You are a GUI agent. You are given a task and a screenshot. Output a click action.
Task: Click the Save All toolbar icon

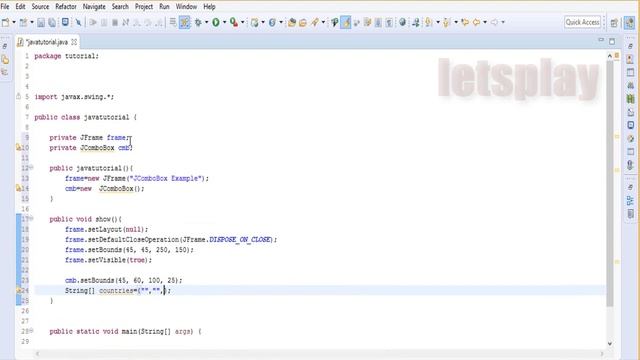(x=52, y=22)
